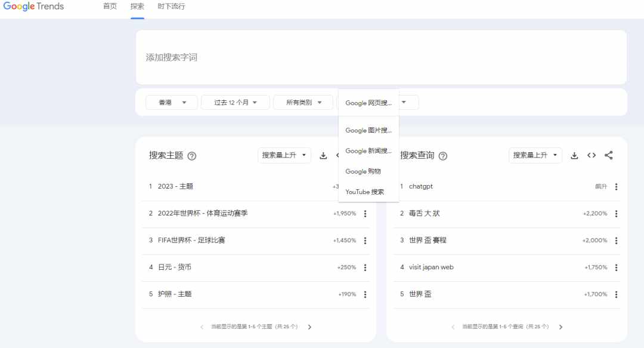Open 搜索量上升 dropdown in 搜索查询 card

pyautogui.click(x=535, y=155)
